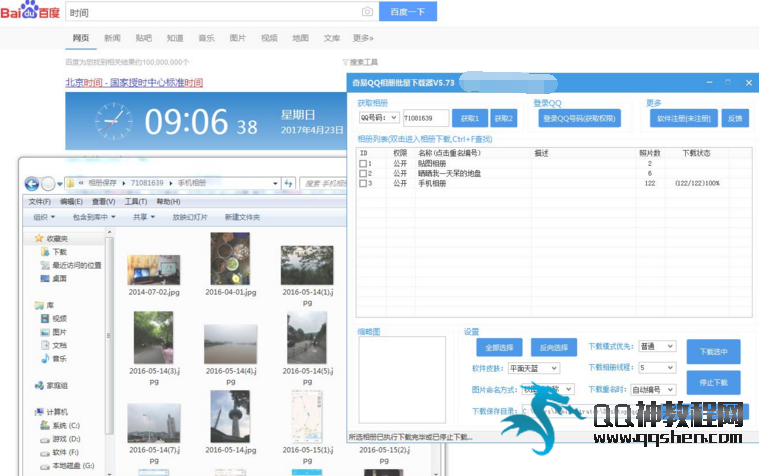Image resolution: width=759 pixels, height=476 pixels.
Task: Go forward in Explorer window
Action: (x=48, y=184)
